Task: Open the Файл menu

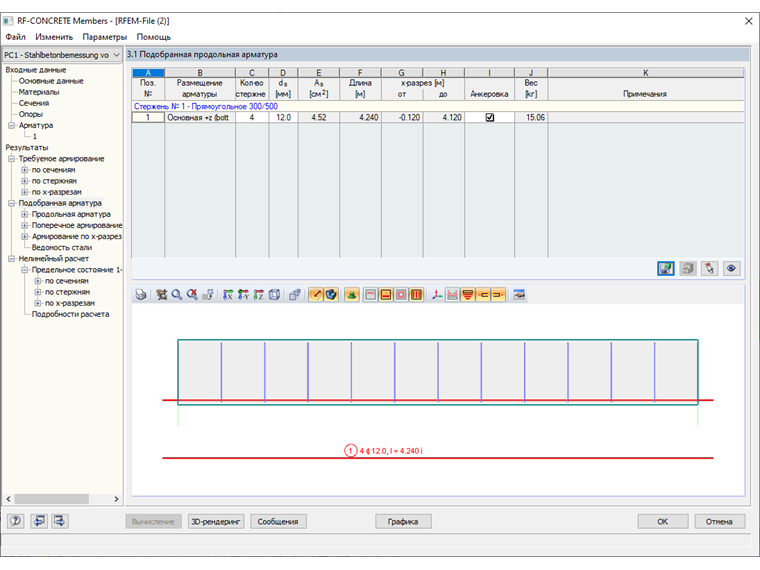Action: coord(16,37)
